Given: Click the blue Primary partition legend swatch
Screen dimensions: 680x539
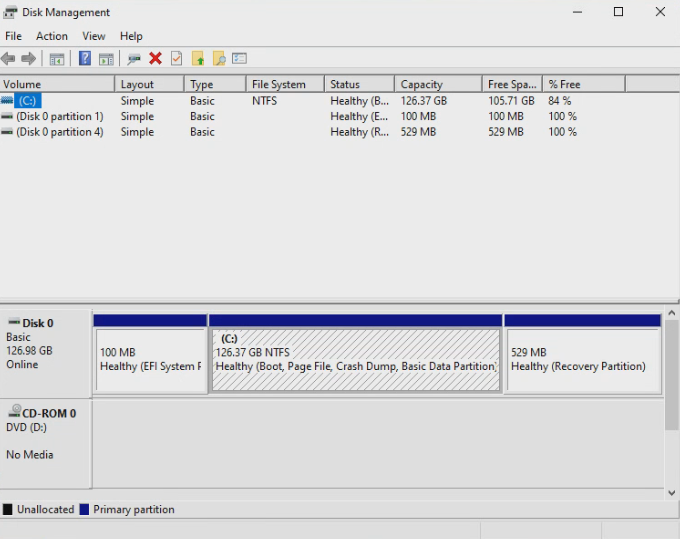Looking at the screenshot, I should point(84,509).
